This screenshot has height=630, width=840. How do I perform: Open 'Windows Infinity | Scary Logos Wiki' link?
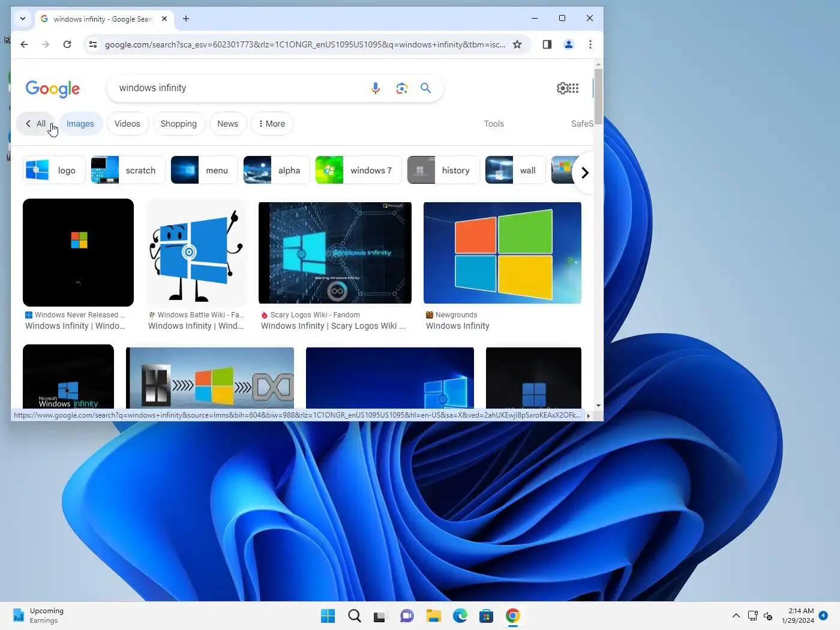point(334,326)
